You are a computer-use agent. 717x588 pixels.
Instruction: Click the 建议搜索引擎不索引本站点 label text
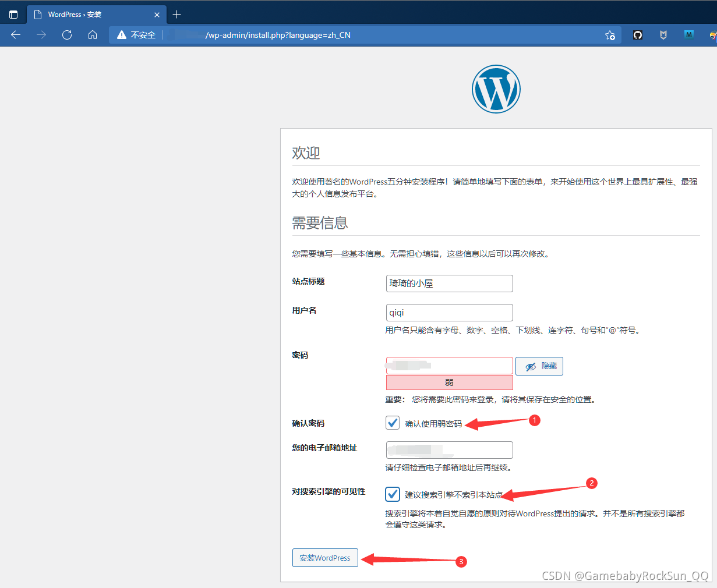tap(454, 495)
